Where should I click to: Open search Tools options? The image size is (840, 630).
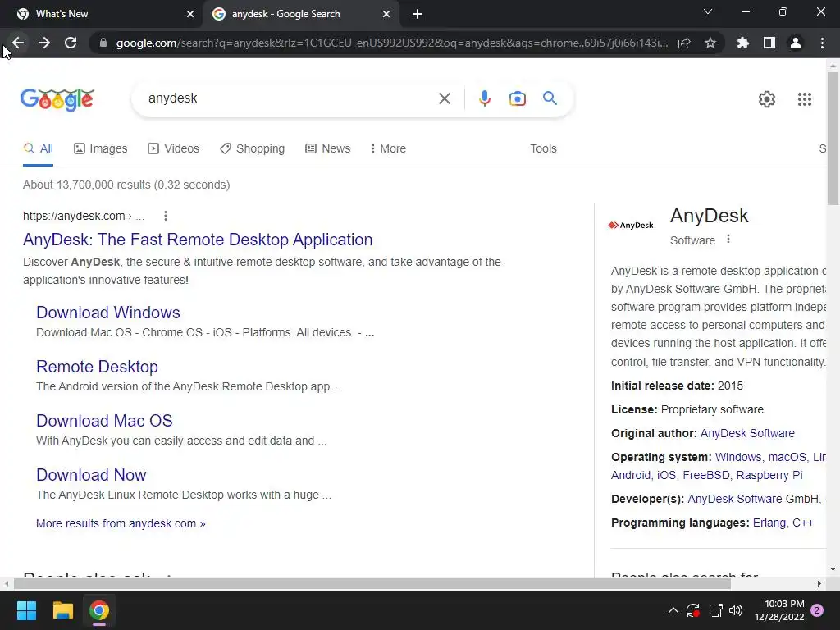pyautogui.click(x=543, y=148)
